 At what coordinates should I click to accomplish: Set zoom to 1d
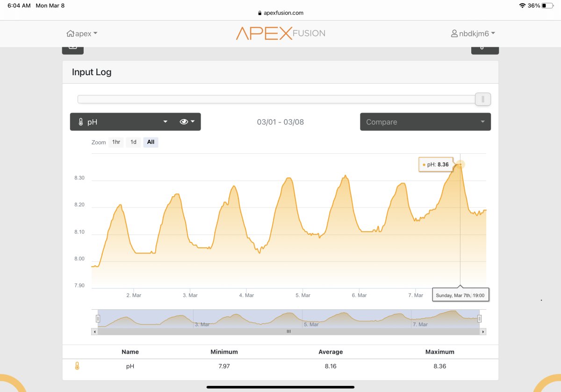[133, 142]
